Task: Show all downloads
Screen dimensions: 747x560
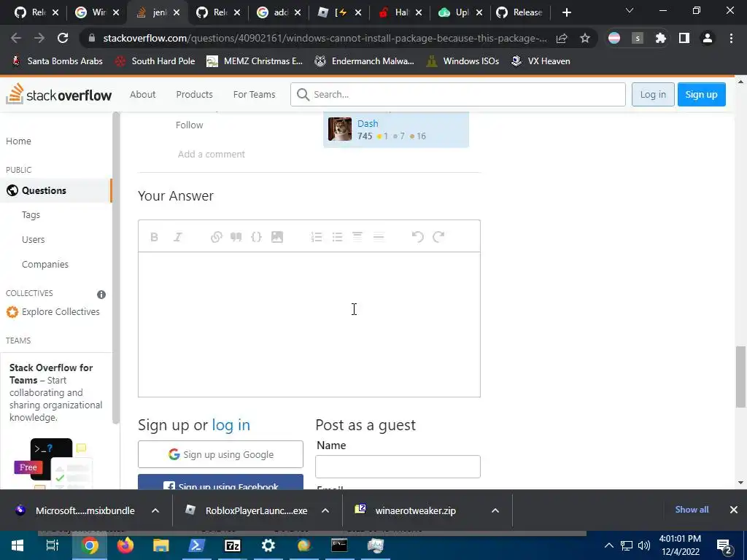Action: (692, 510)
